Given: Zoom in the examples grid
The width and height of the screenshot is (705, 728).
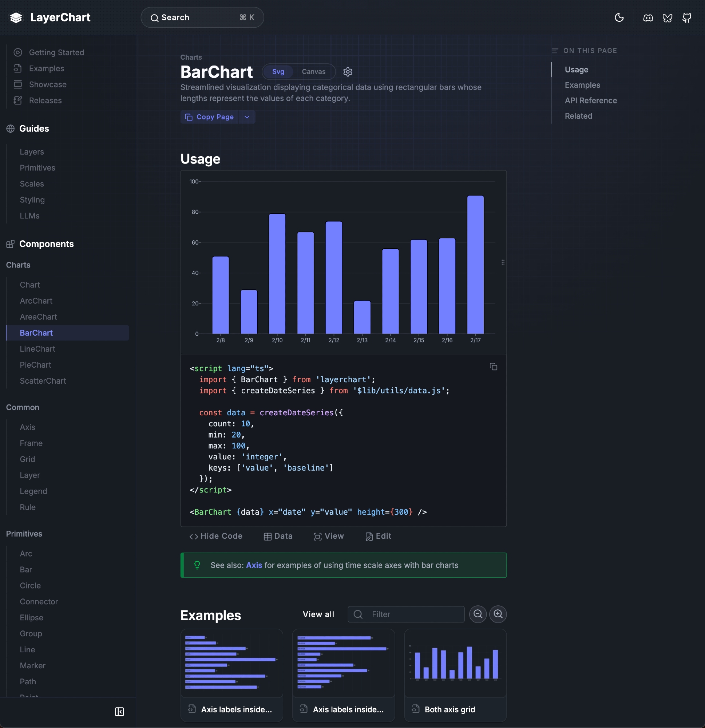Looking at the screenshot, I should click(498, 614).
